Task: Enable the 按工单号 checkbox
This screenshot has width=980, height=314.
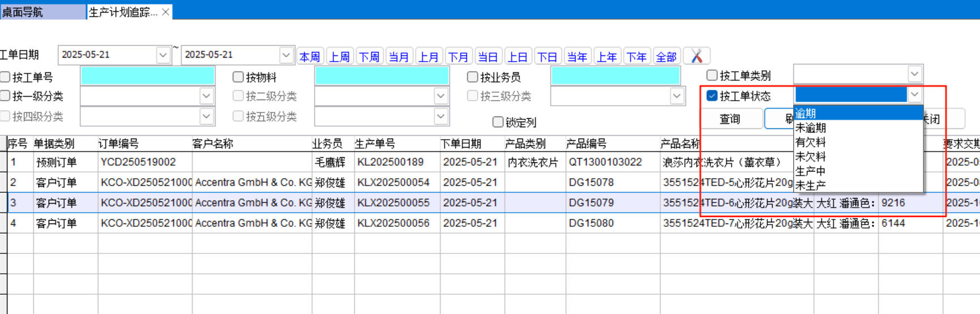Action: click(6, 77)
